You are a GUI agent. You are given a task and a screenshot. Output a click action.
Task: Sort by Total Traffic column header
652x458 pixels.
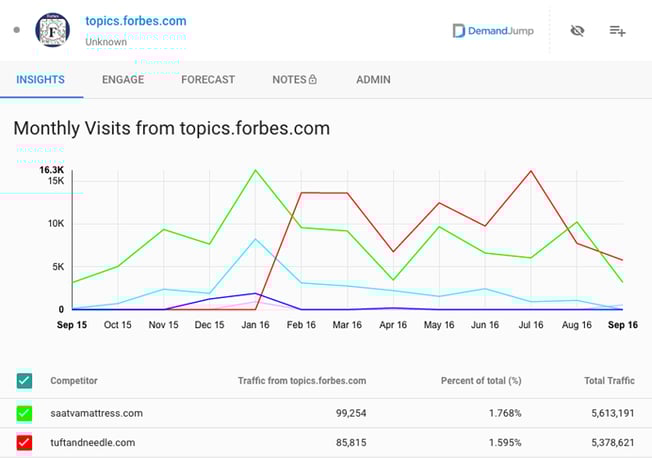click(x=609, y=381)
